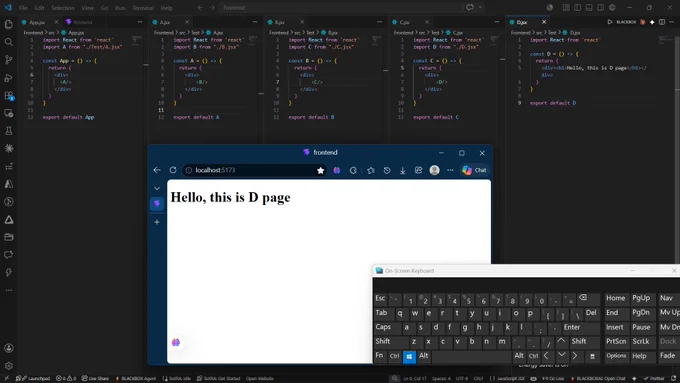This screenshot has height=383, width=680.
Task: Open browser Downloads icon
Action: click(402, 170)
